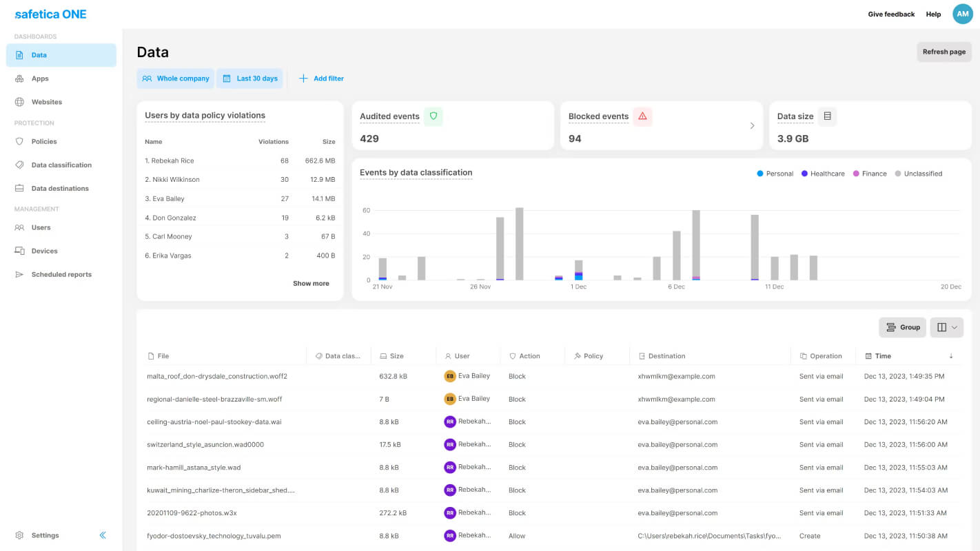The width and height of the screenshot is (980, 551).
Task: Open the Last 30 days date filter
Action: 250,79
